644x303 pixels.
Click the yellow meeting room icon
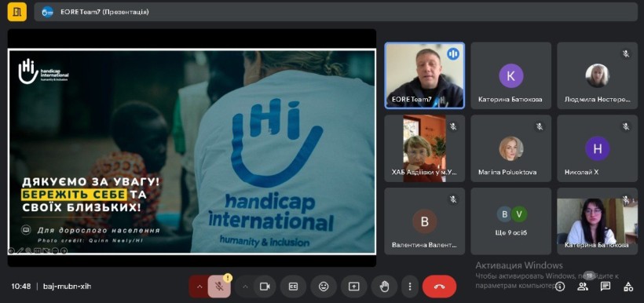pos(16,12)
